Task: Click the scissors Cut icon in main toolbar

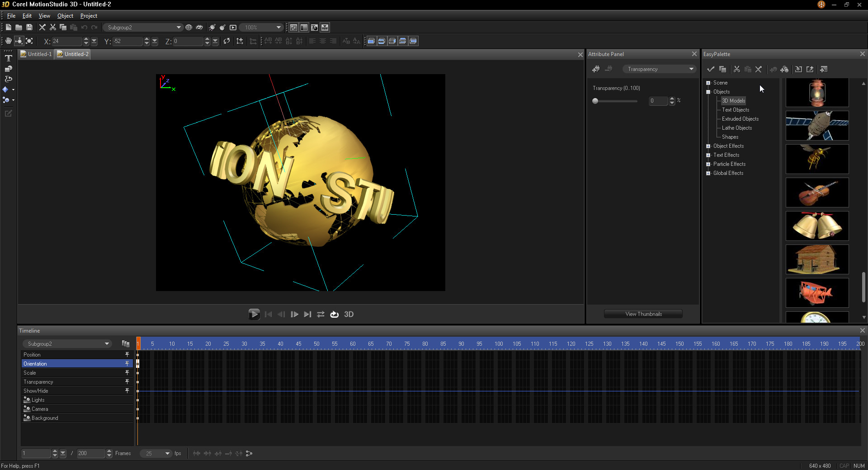Action: pyautogui.click(x=53, y=28)
